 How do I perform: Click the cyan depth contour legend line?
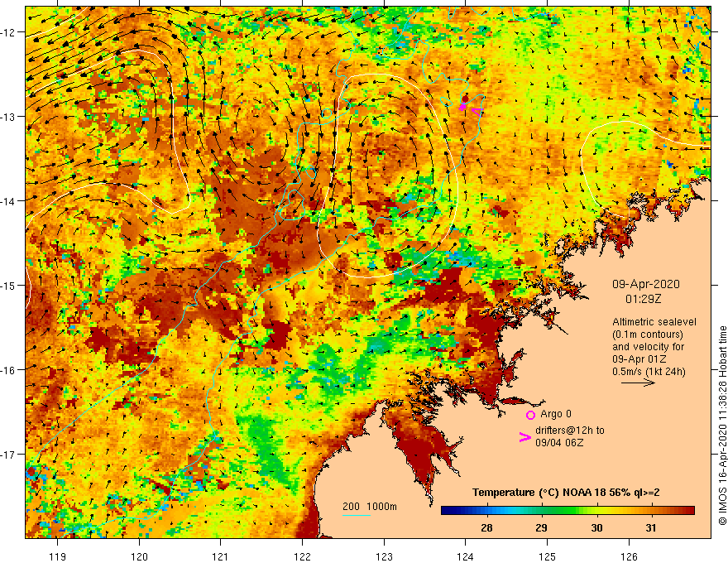[357, 515]
